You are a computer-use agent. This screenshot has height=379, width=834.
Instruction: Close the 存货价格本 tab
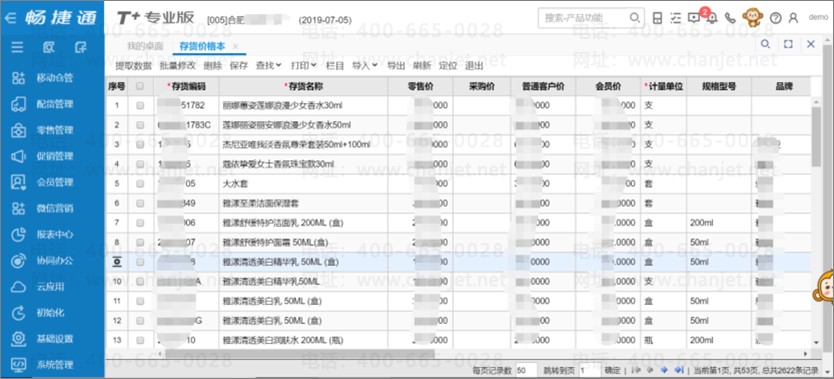236,47
